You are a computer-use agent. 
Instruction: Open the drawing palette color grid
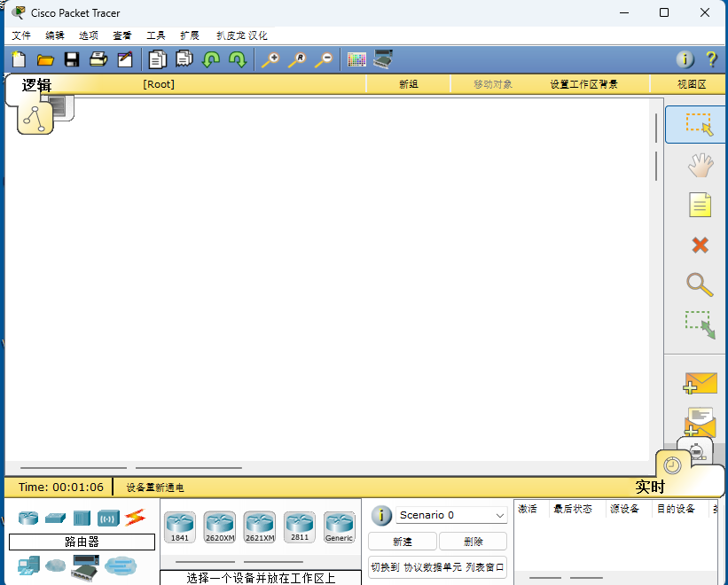point(356,60)
